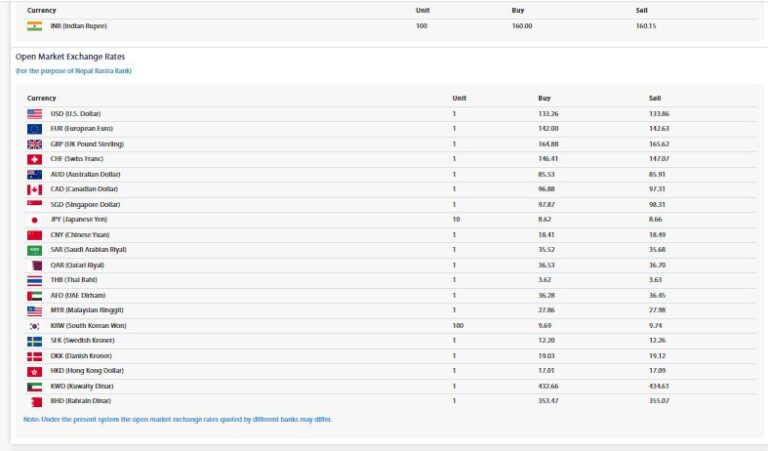Click the Open Market Exchange Rates heading
This screenshot has height=451, width=768.
pyautogui.click(x=70, y=57)
